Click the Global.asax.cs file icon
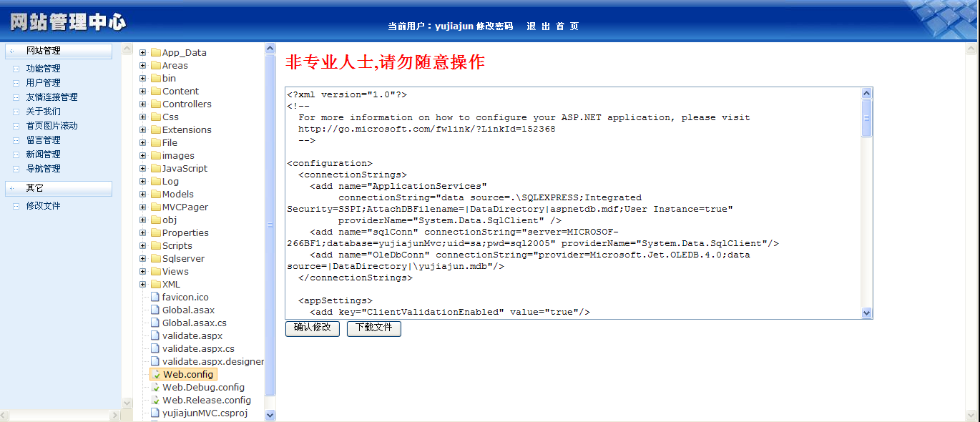Screen dimensions: 980x422 [x=155, y=323]
